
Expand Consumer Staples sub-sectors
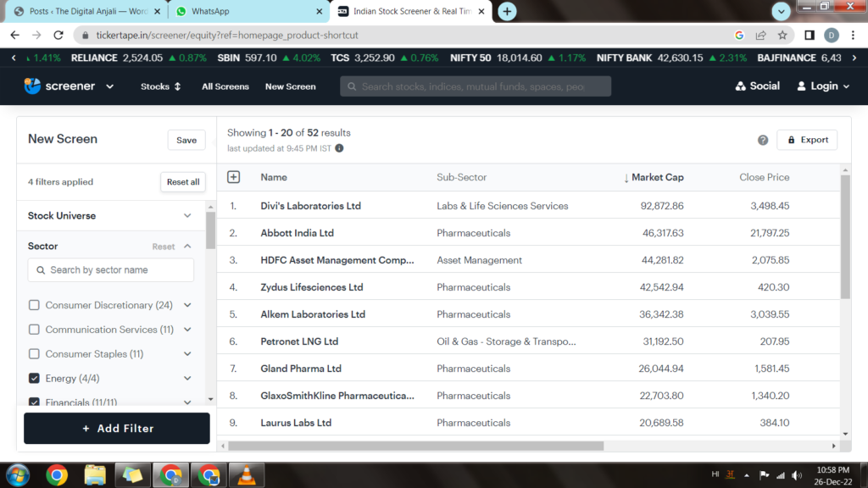click(187, 353)
